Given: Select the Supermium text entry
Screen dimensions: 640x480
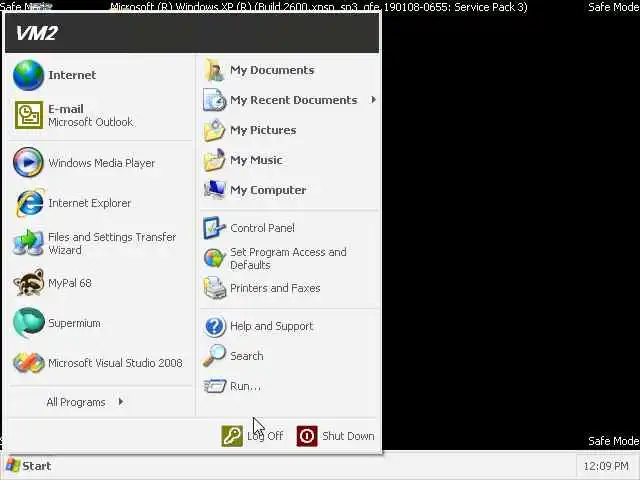Looking at the screenshot, I should (74, 323).
